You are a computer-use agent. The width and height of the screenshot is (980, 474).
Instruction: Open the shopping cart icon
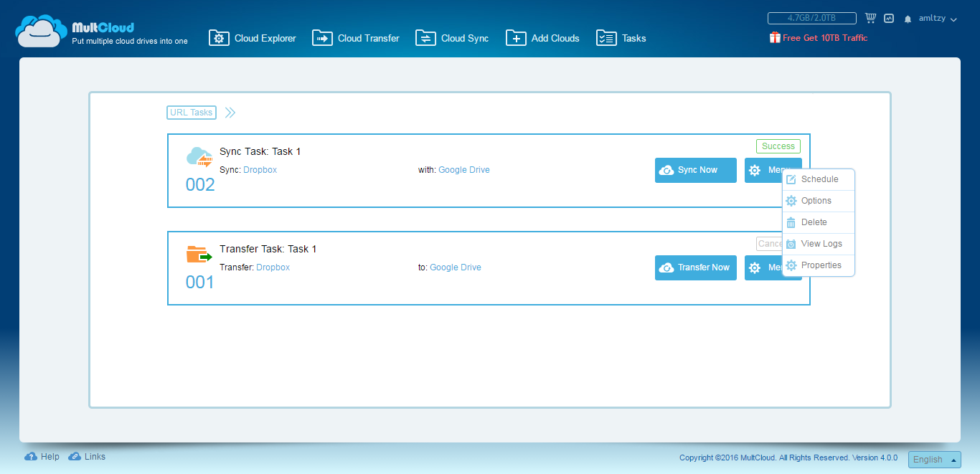(871, 18)
